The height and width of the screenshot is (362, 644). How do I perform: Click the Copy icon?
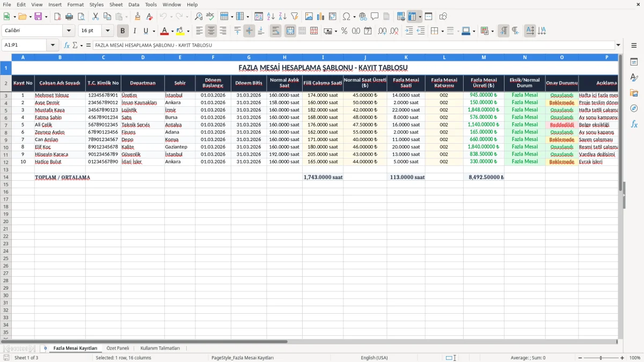[107, 17]
